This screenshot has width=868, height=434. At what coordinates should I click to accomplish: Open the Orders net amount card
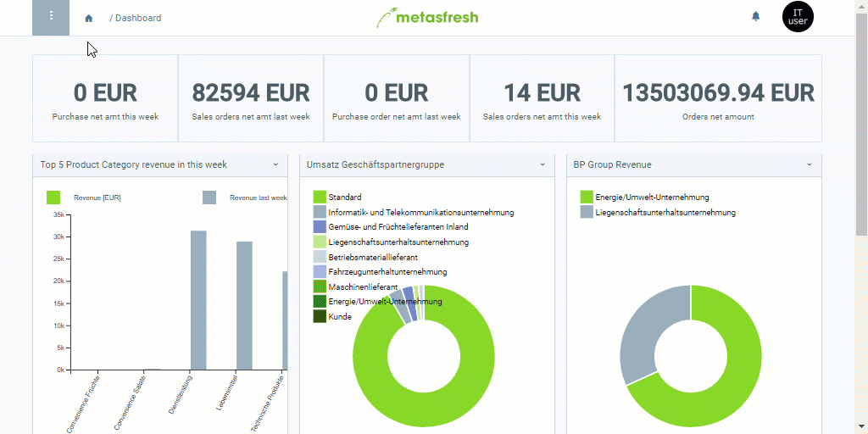(x=719, y=98)
